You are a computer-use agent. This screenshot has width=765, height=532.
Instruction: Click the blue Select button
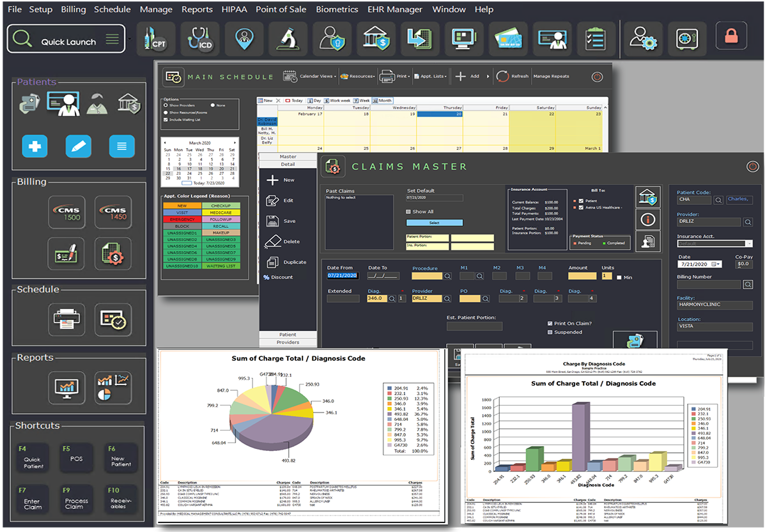pyautogui.click(x=434, y=223)
